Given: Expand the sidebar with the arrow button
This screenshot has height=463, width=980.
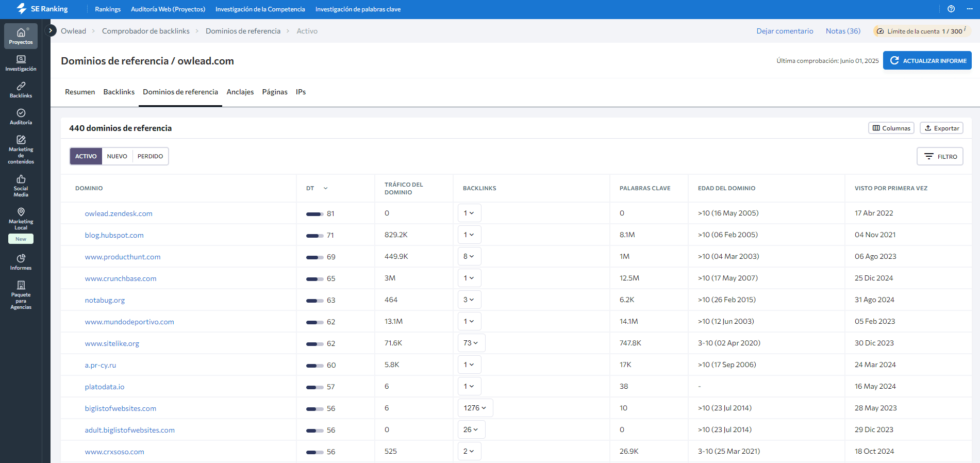Looking at the screenshot, I should coord(51,30).
